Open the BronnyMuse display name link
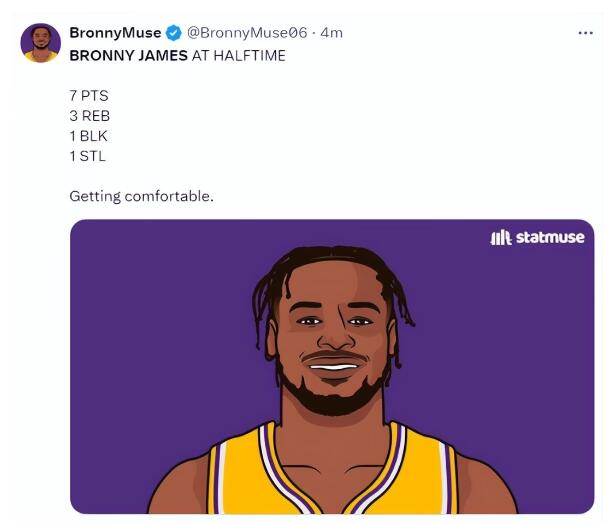613x522 pixels. [114, 33]
